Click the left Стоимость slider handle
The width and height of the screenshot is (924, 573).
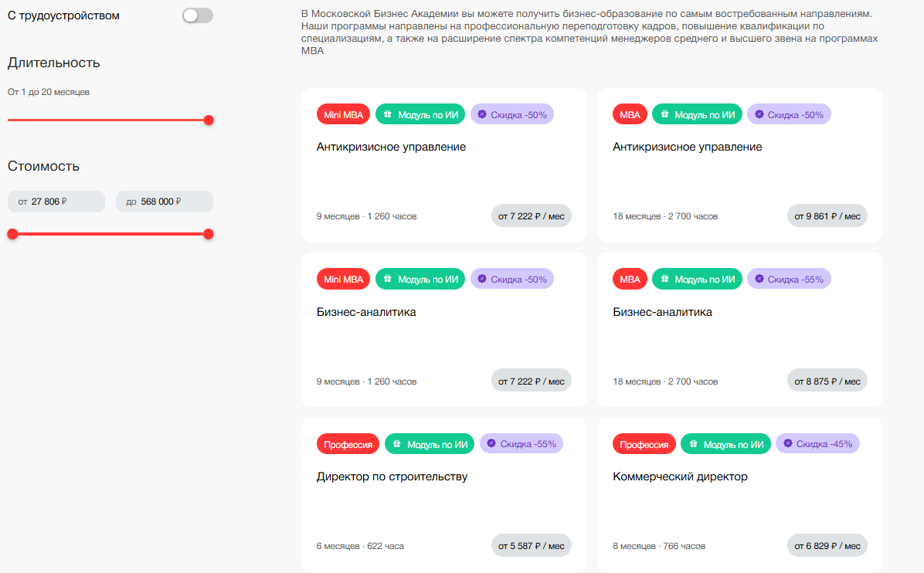click(x=12, y=234)
